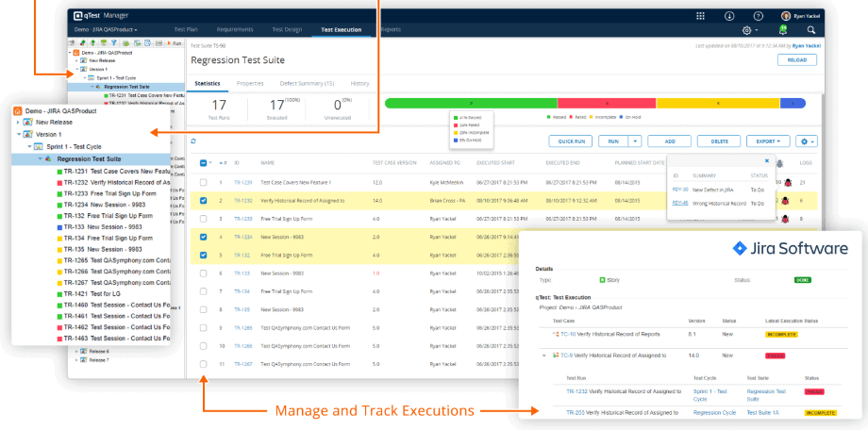Close the defect popup with X
Image resolution: width=868 pixels, height=430 pixels.
pyautogui.click(x=767, y=161)
